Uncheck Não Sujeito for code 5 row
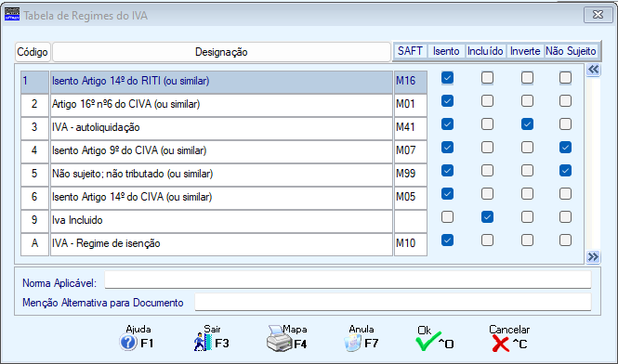618x364 pixels. (x=565, y=171)
